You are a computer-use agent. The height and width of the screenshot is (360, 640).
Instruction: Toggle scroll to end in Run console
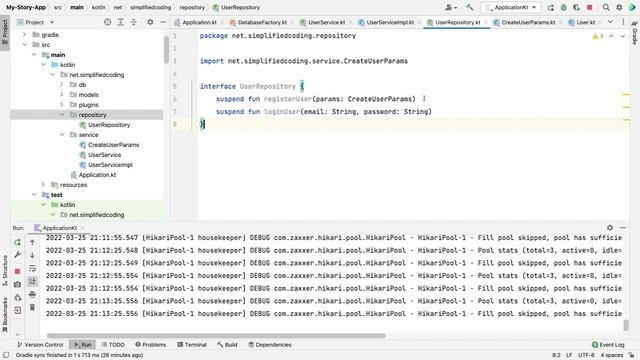(x=32, y=281)
